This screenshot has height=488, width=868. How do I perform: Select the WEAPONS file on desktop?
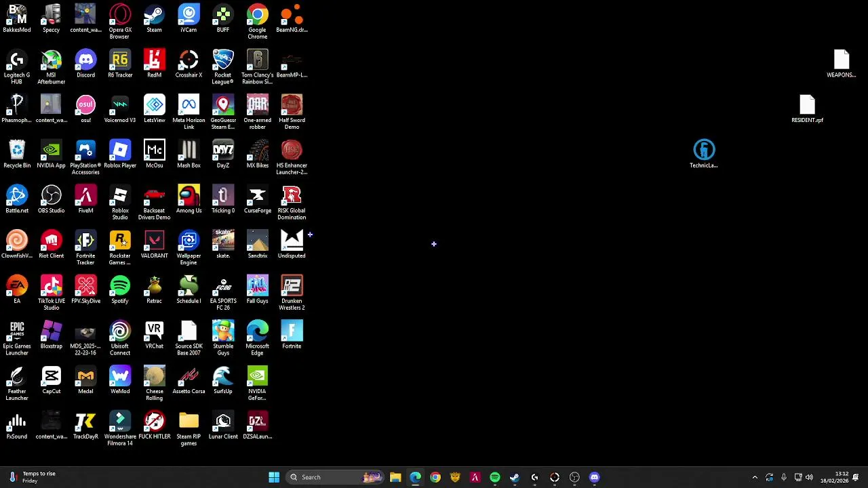tap(842, 64)
